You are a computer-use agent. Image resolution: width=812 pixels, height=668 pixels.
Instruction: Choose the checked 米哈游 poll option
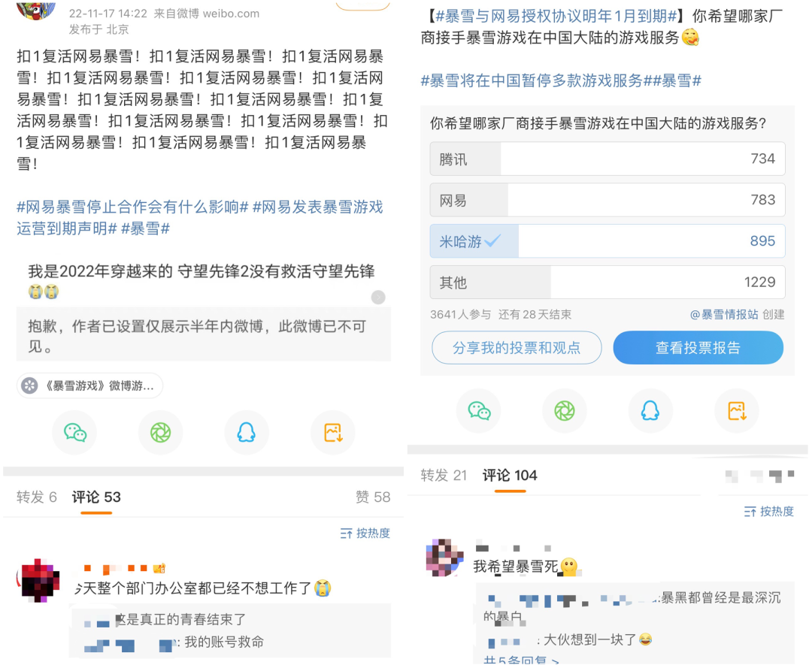tap(607, 241)
